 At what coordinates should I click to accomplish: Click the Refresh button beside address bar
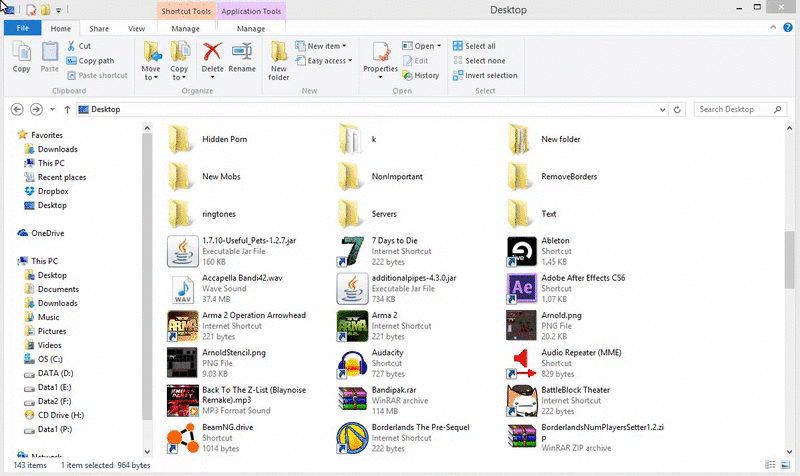(x=677, y=109)
